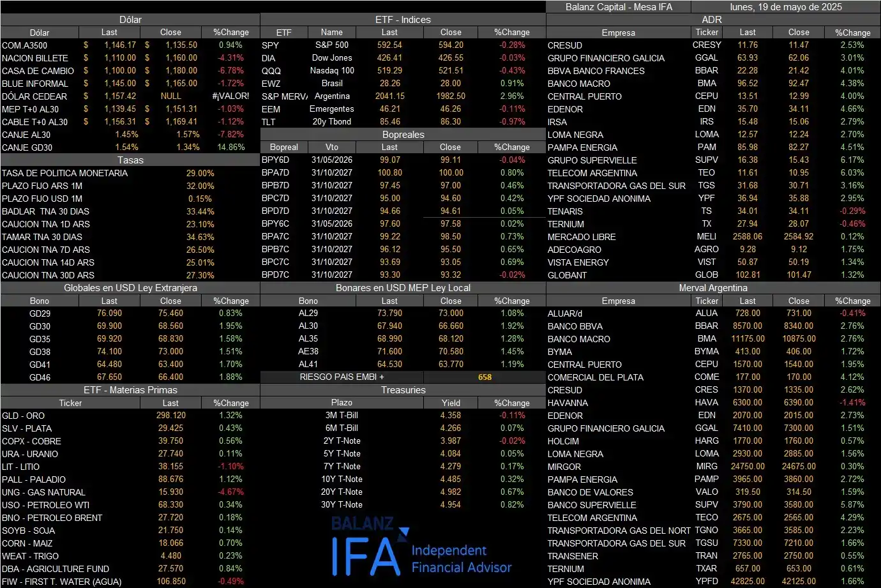Select the date lunes, 19 de mayo de 2025
This screenshot has width=881, height=588.
click(786, 7)
